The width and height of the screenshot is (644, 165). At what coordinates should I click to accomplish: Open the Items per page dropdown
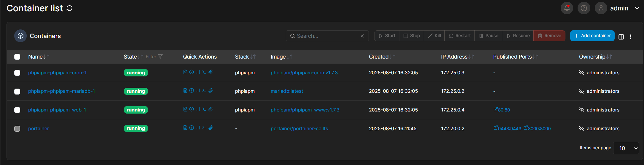tap(626, 148)
